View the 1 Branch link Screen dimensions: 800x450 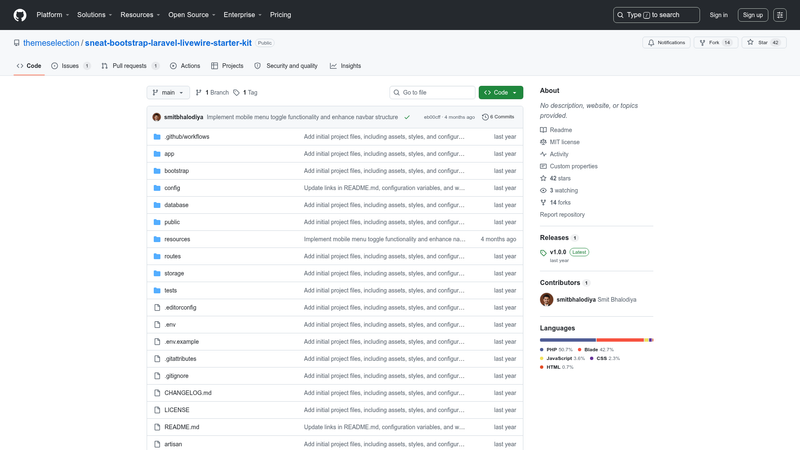pos(212,92)
